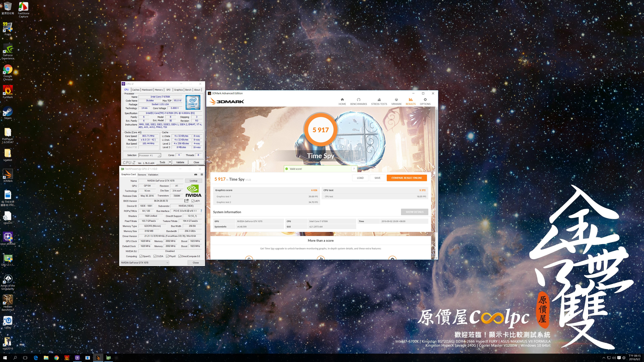Image resolution: width=644 pixels, height=362 pixels.
Task: Go to HOME in 3DMark
Action: tap(342, 101)
